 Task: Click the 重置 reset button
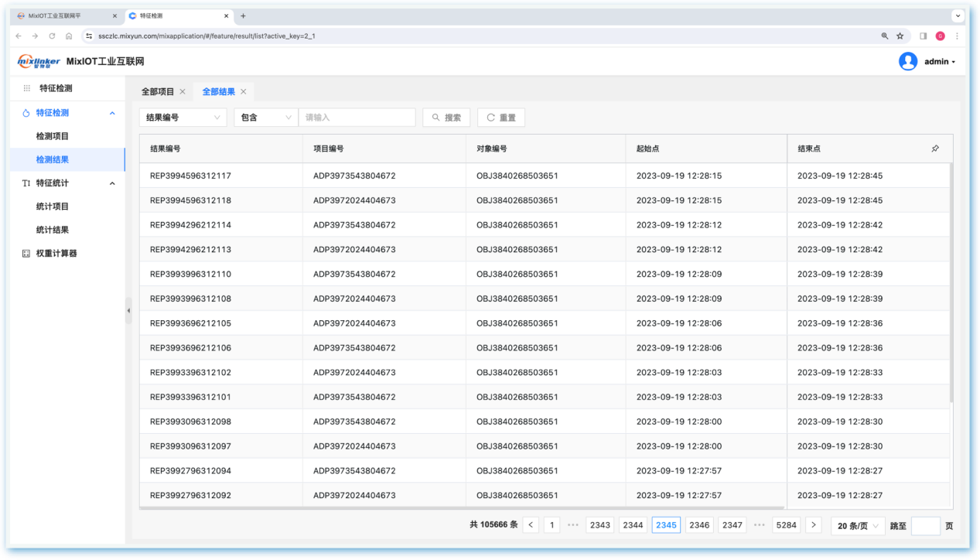[501, 118]
